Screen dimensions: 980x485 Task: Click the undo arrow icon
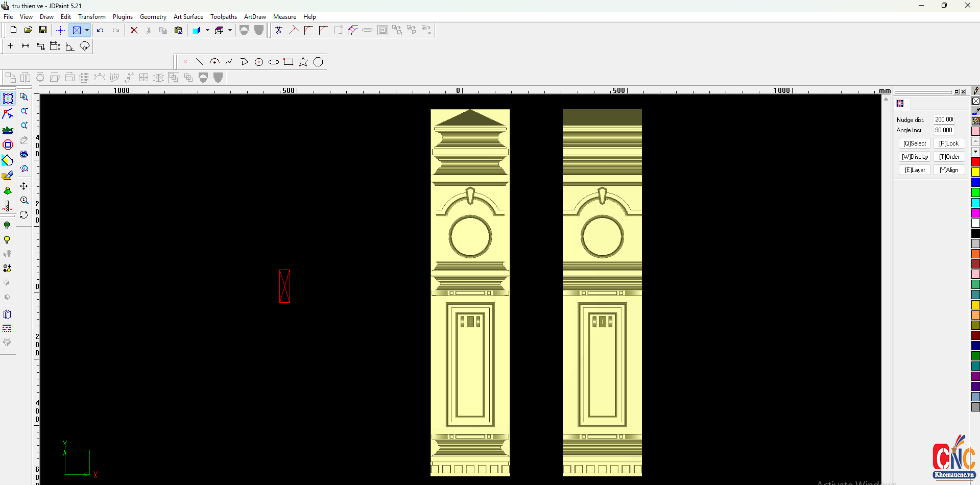coord(100,30)
